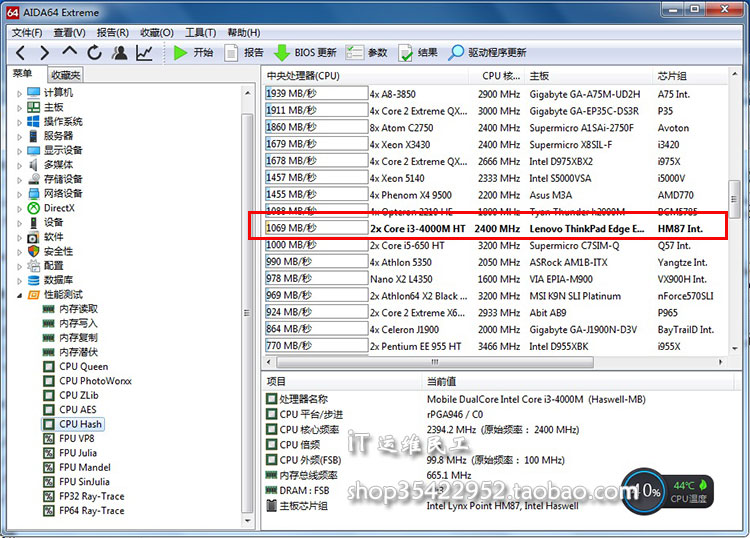
Task: Click the 当前值 column header
Action: 578,381
